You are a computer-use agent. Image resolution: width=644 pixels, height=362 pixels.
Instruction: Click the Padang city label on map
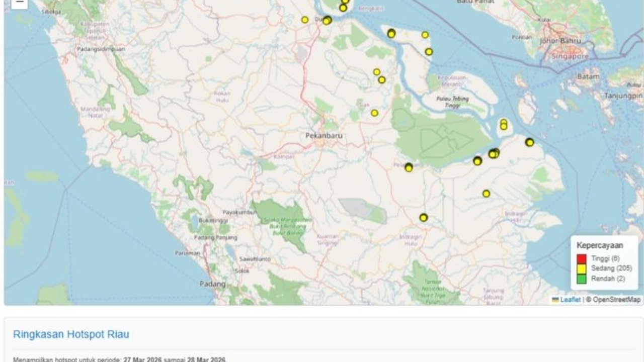point(212,284)
